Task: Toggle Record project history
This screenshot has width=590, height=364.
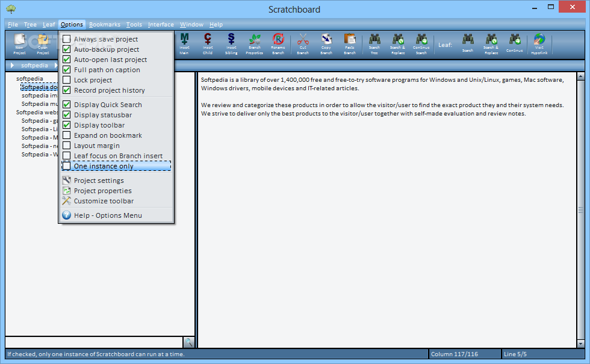Action: pos(67,90)
